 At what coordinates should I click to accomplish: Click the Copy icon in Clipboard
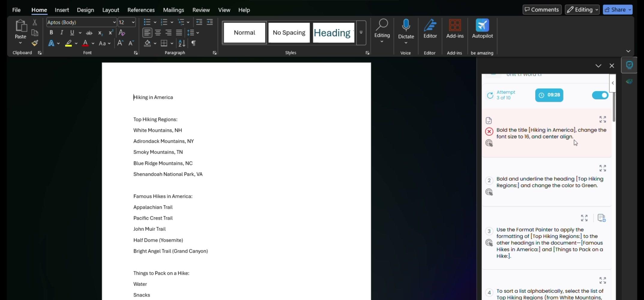click(35, 33)
